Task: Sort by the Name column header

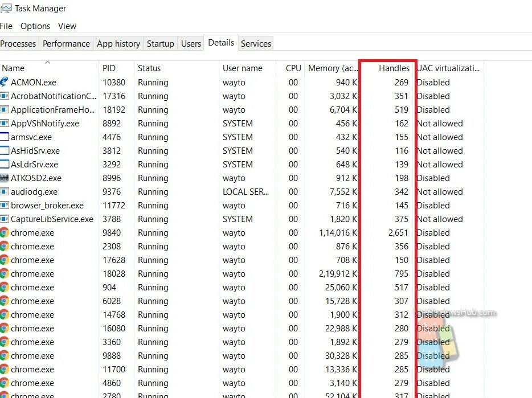Action: tap(49, 68)
